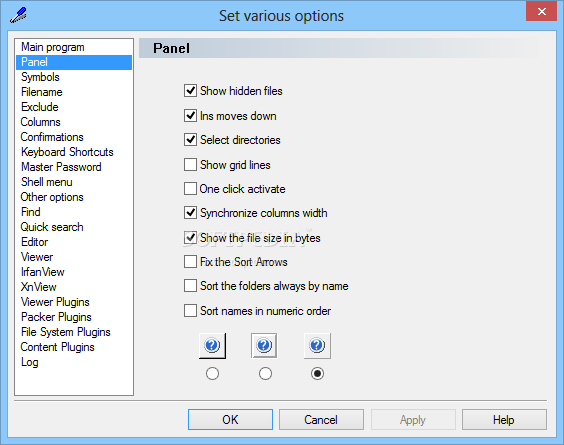Toggle Synchronize columns width
564x445 pixels.
click(190, 213)
